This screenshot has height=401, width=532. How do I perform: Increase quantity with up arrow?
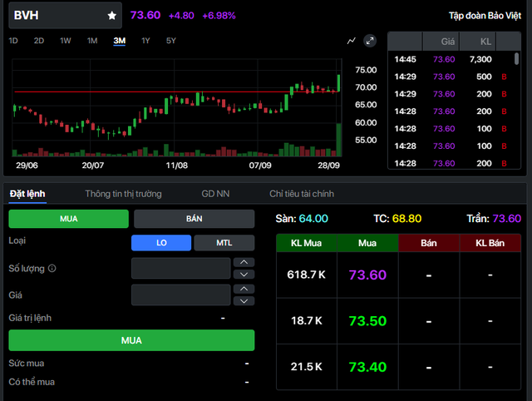click(244, 262)
